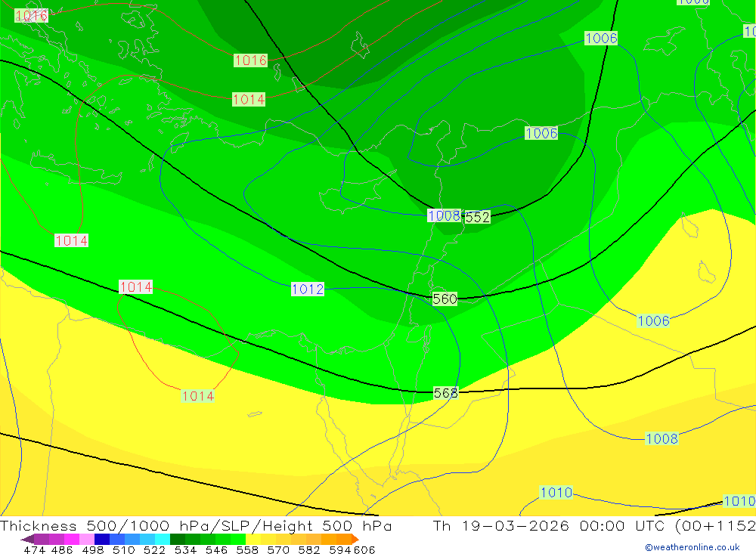
Task: Click the red 1016 label above the 1014 label
Action: click(x=250, y=60)
